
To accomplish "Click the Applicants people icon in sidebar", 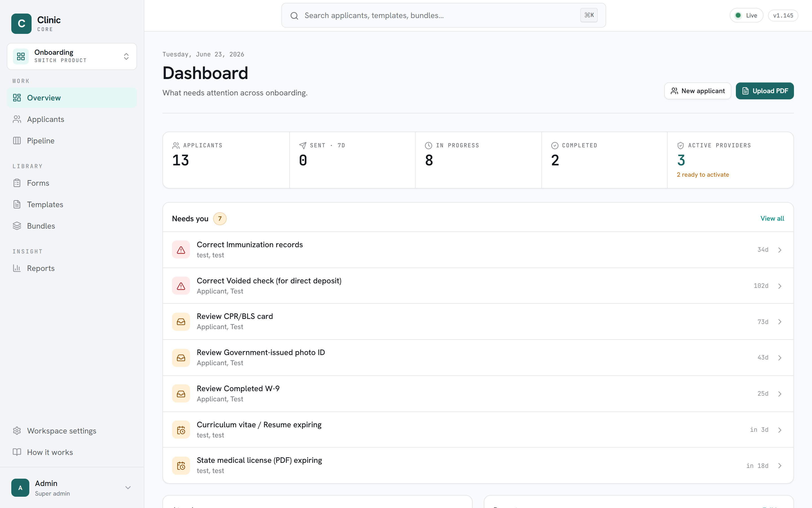I will (x=17, y=119).
